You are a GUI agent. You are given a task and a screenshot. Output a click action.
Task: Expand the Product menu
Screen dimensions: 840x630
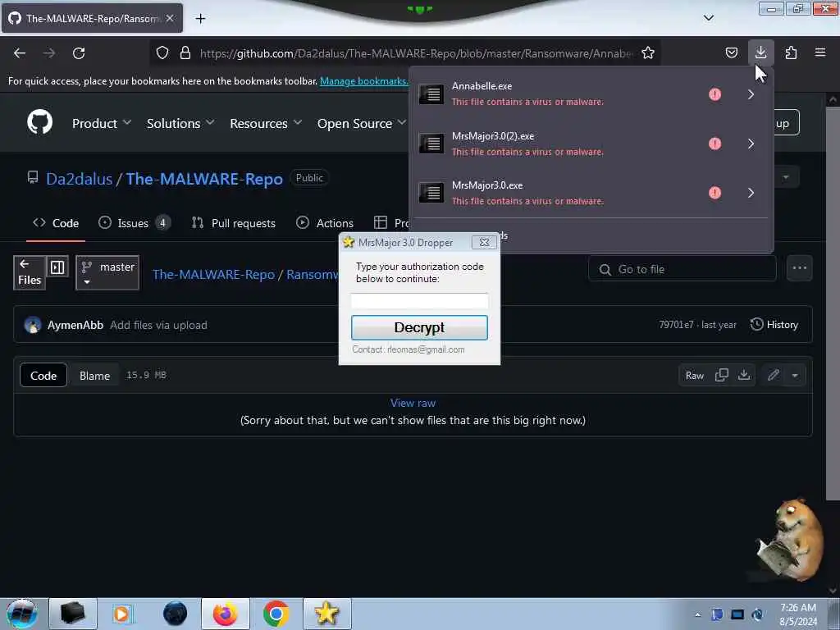point(102,123)
